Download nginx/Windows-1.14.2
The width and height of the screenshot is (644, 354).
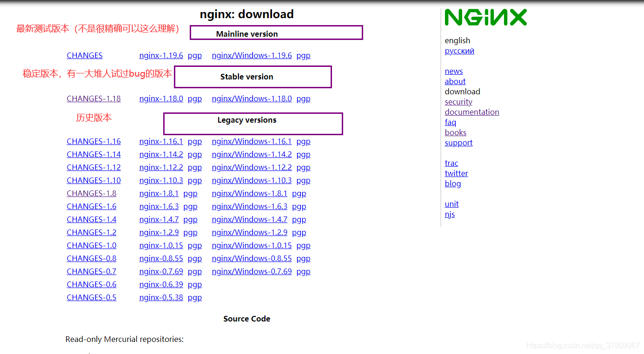tap(252, 154)
